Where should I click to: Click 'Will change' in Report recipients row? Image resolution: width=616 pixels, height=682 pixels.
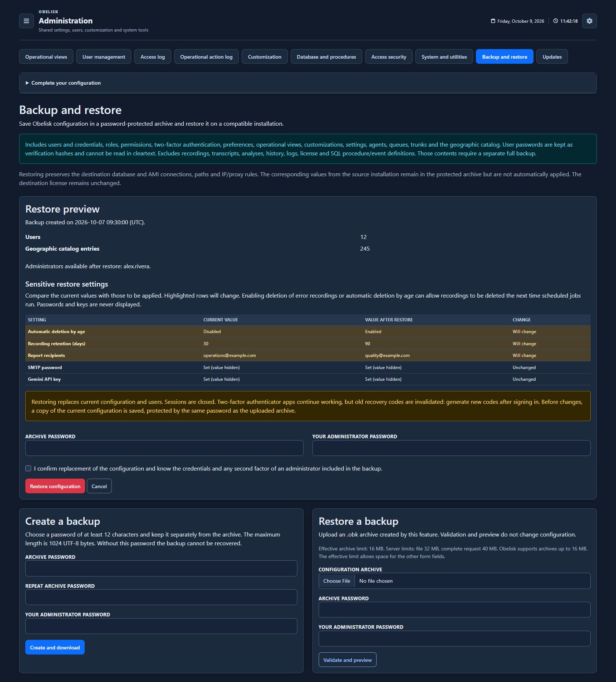coord(524,355)
